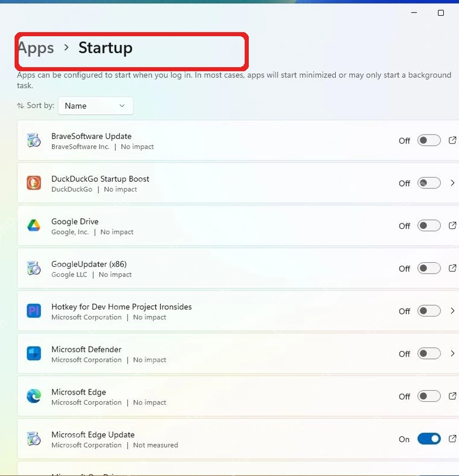
Task: Click the DuckDuckGo Startup Boost label
Action: coord(100,179)
